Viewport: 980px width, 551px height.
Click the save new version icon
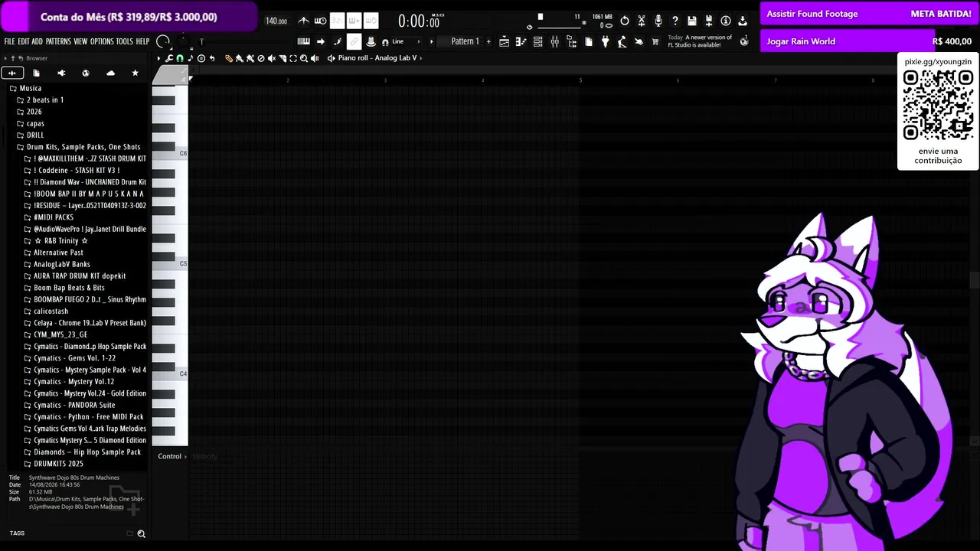click(x=709, y=21)
